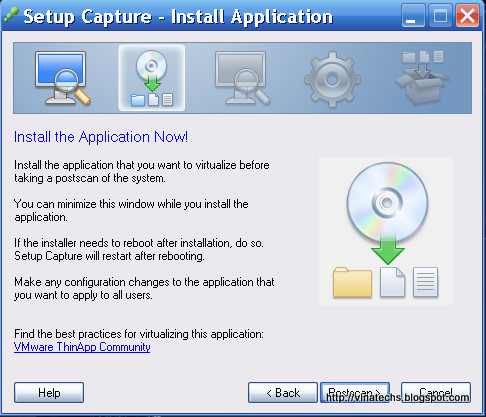Cancel the Setup Capture wizard

[x=436, y=393]
